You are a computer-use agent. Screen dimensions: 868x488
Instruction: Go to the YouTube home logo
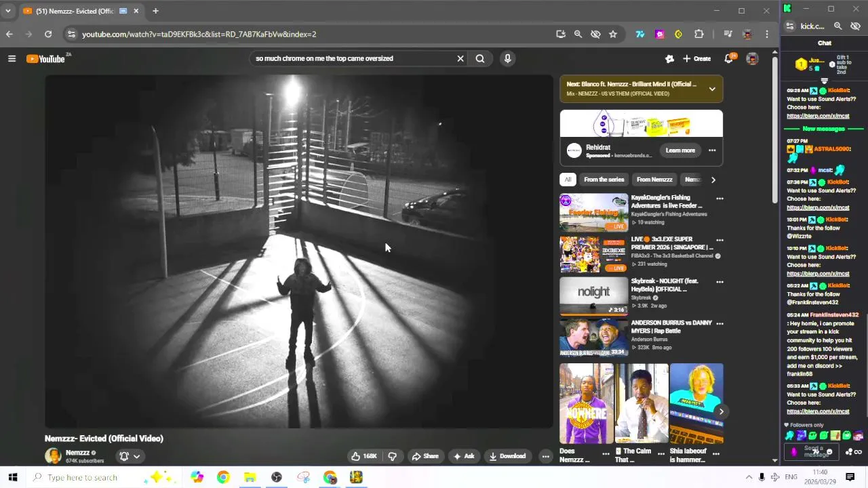tap(46, 59)
